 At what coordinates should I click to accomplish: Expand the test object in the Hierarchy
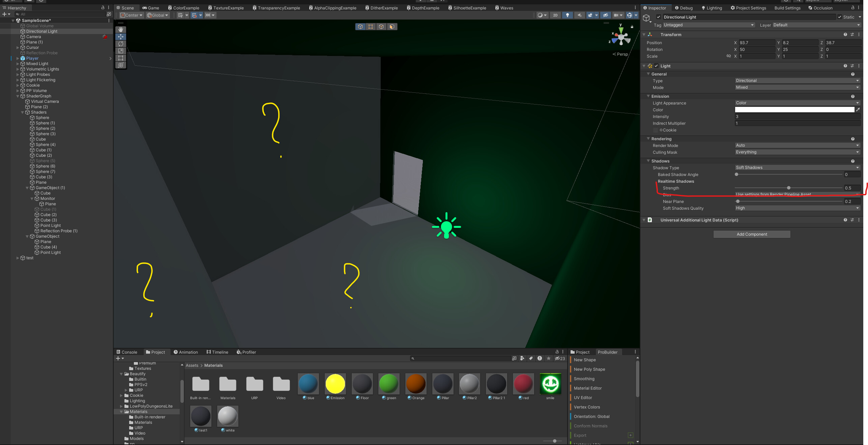tap(18, 258)
